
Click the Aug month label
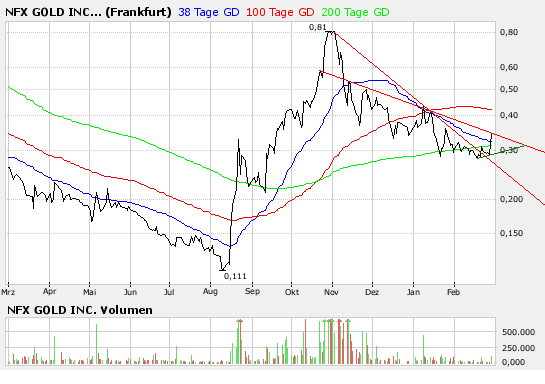(x=210, y=291)
